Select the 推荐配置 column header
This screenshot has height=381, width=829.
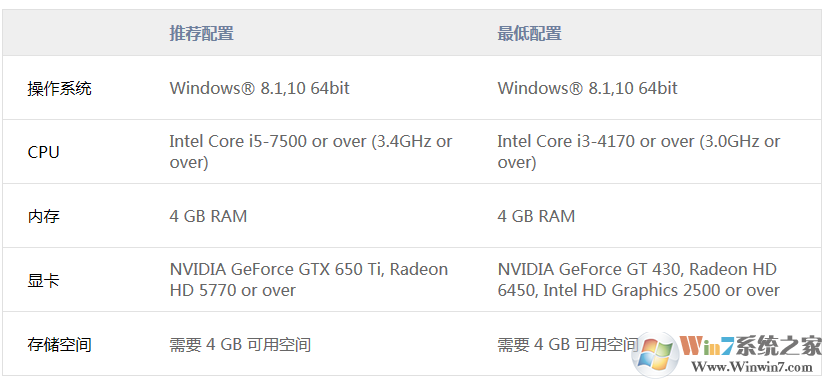point(201,33)
